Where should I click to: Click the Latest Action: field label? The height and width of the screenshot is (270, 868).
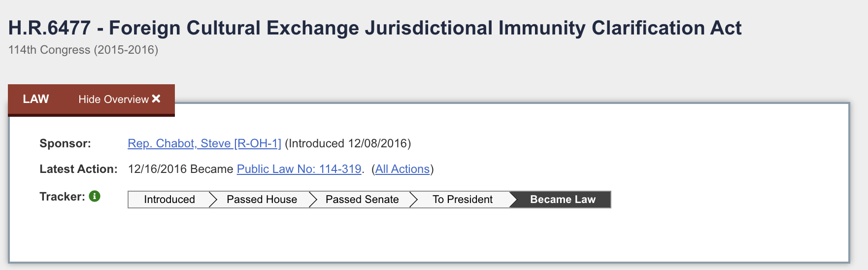[78, 169]
